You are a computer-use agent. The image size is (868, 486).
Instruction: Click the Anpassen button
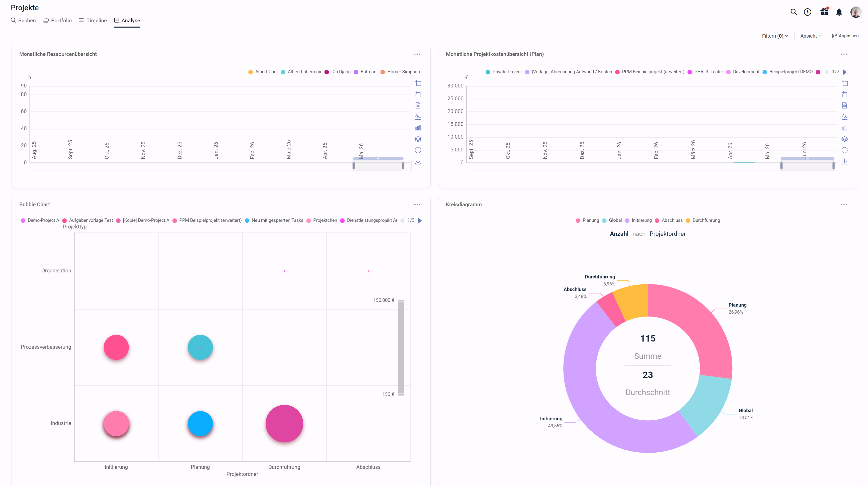845,36
